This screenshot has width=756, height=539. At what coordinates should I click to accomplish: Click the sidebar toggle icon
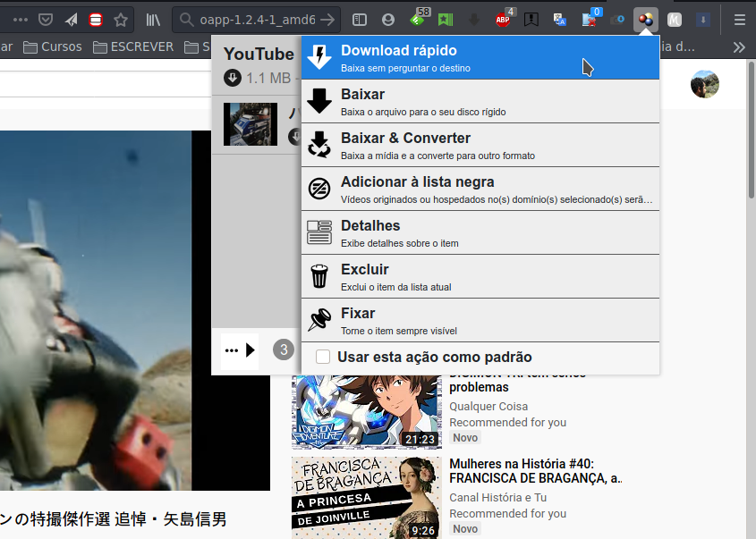coord(359,18)
